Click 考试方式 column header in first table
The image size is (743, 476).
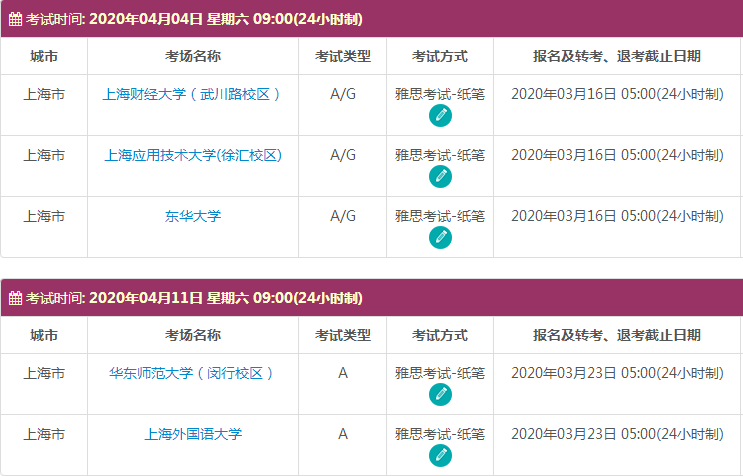click(440, 56)
